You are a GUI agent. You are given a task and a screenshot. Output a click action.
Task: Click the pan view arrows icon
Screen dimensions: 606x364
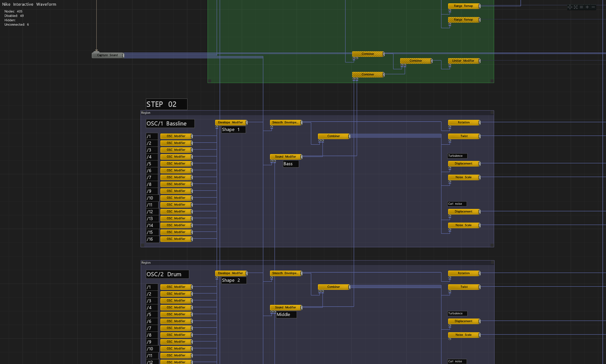point(570,7)
